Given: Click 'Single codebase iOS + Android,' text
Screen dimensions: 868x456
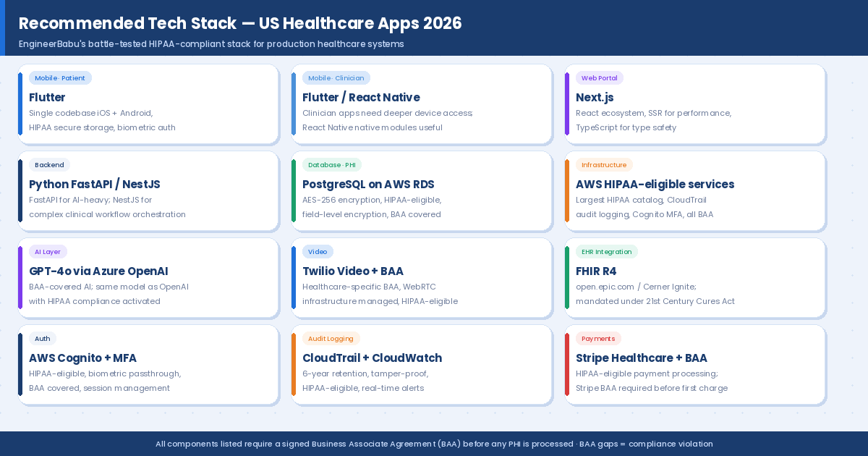Looking at the screenshot, I should 91,113.
